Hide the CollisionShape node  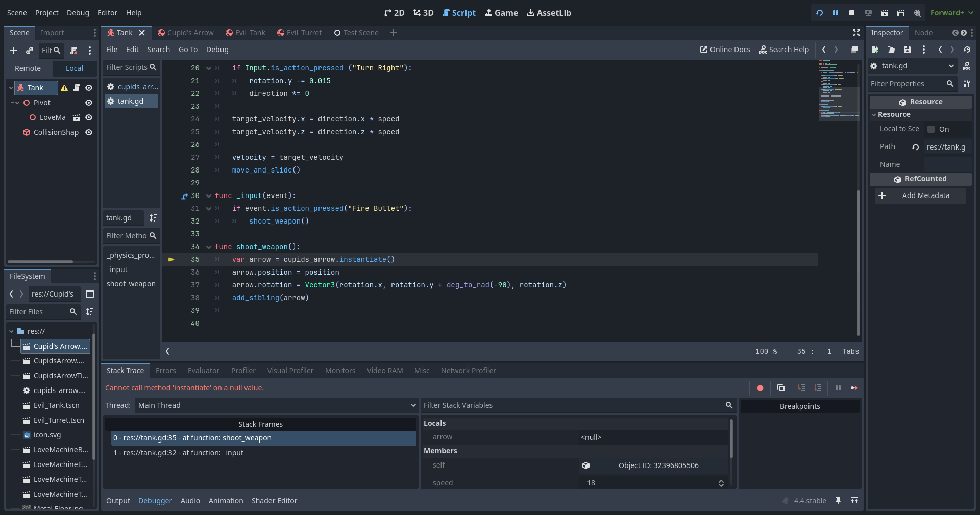89,132
